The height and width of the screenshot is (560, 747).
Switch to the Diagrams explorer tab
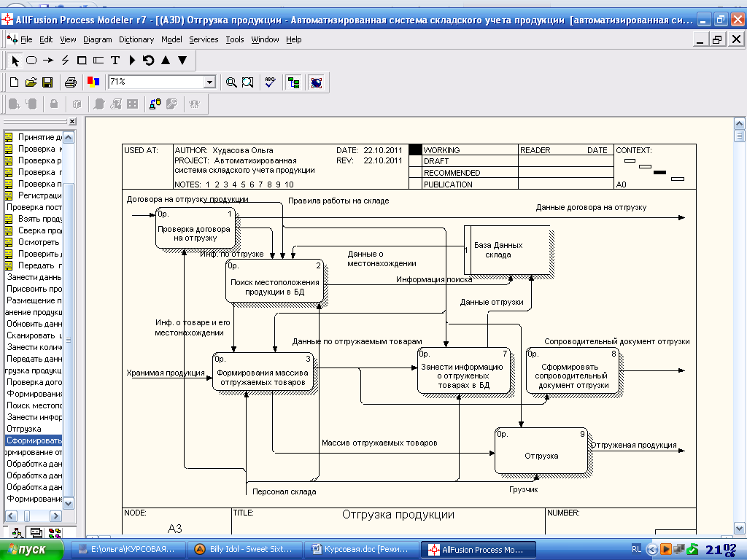36,532
